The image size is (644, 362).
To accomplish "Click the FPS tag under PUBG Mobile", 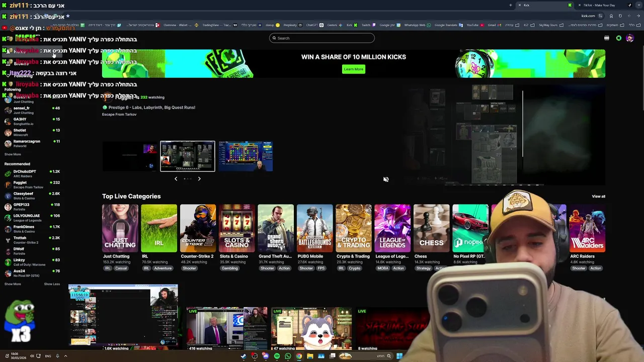I will 321,268.
